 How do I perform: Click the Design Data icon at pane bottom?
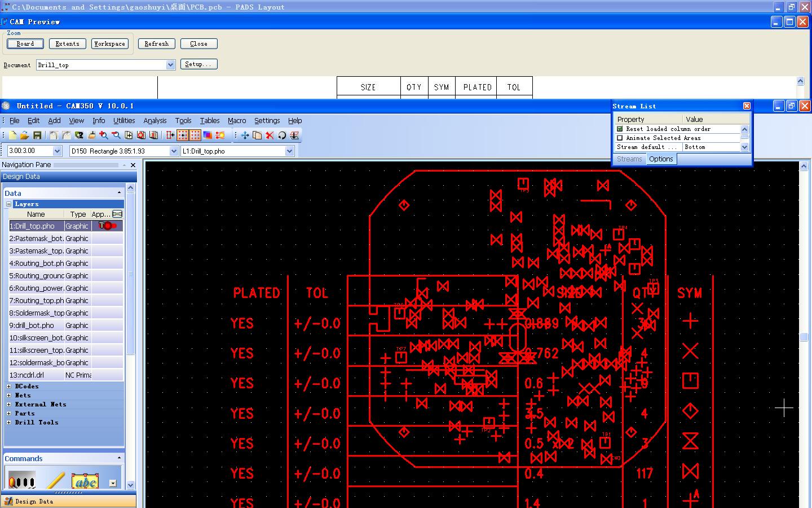click(9, 501)
